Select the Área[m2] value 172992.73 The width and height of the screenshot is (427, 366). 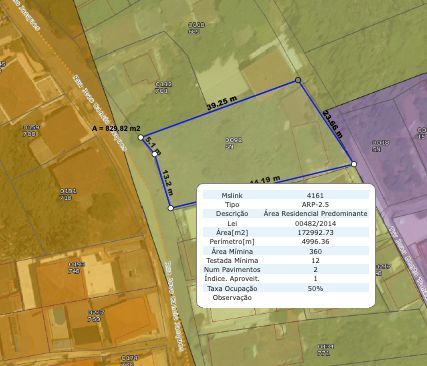(315, 232)
